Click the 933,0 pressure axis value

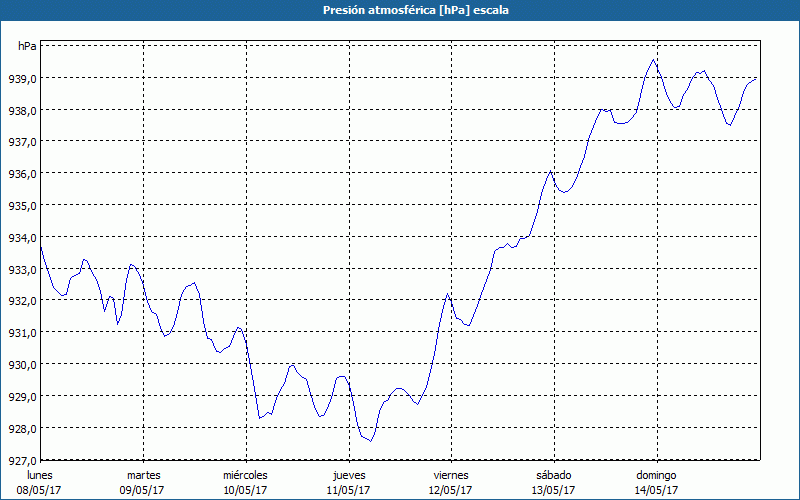click(22, 269)
